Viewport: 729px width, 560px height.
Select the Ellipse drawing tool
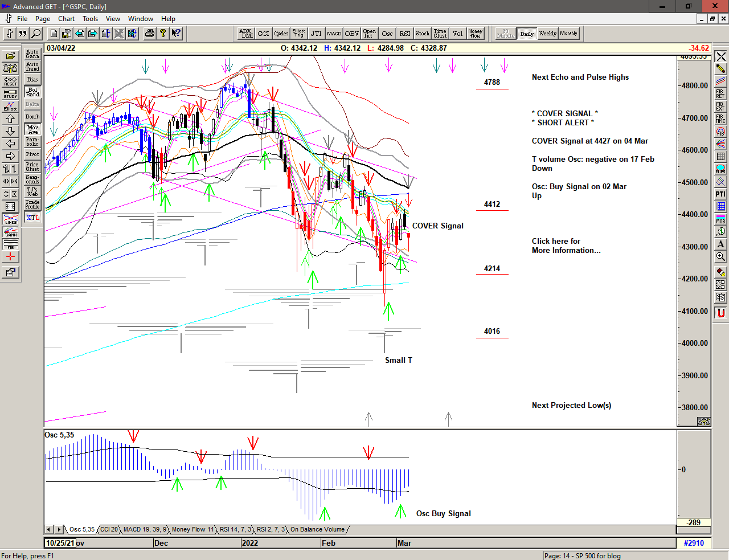[x=720, y=169]
